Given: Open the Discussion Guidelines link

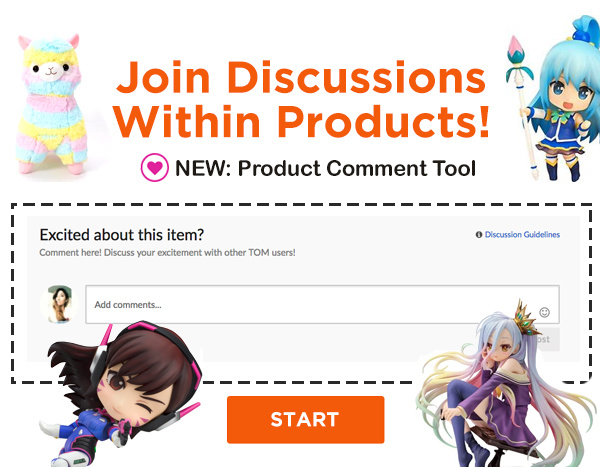Looking at the screenshot, I should click(522, 235).
